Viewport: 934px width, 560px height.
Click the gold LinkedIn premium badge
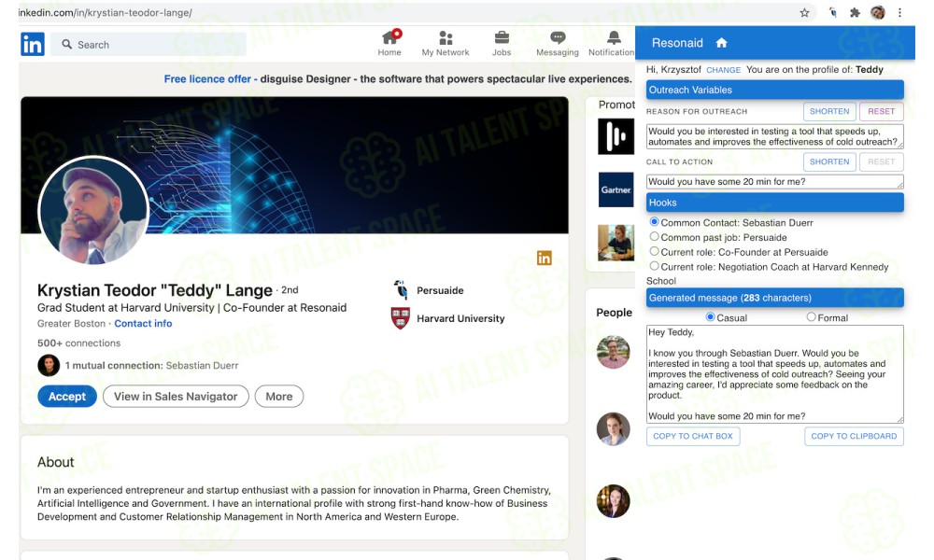pos(544,258)
